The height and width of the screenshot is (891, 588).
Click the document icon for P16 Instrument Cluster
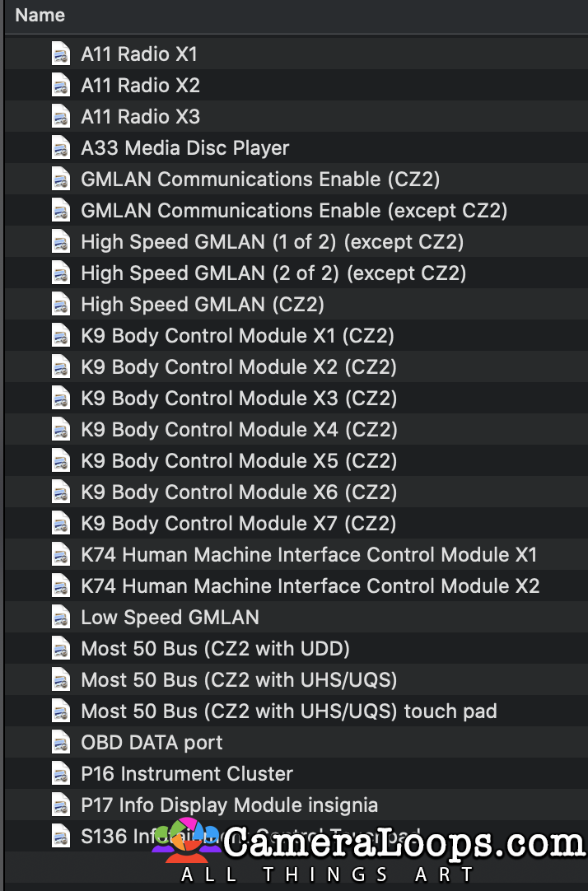61,773
